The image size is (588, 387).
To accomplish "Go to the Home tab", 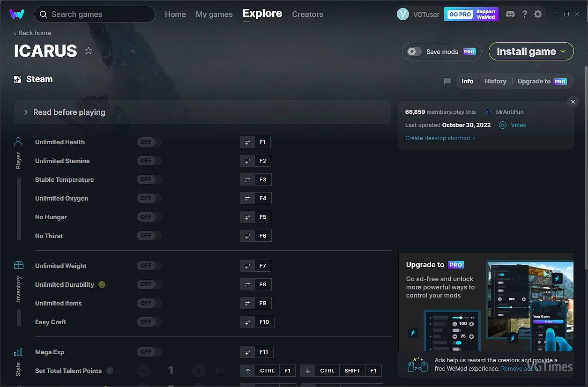I will (175, 15).
